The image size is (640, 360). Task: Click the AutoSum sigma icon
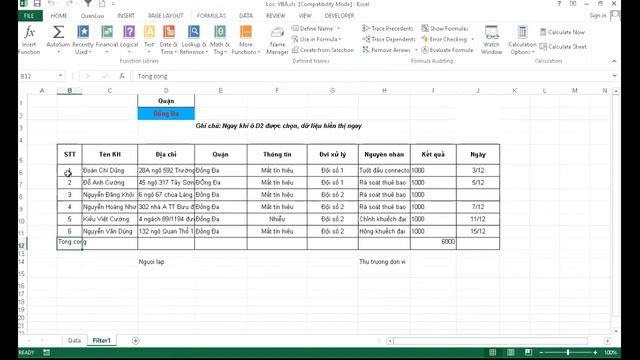58,32
